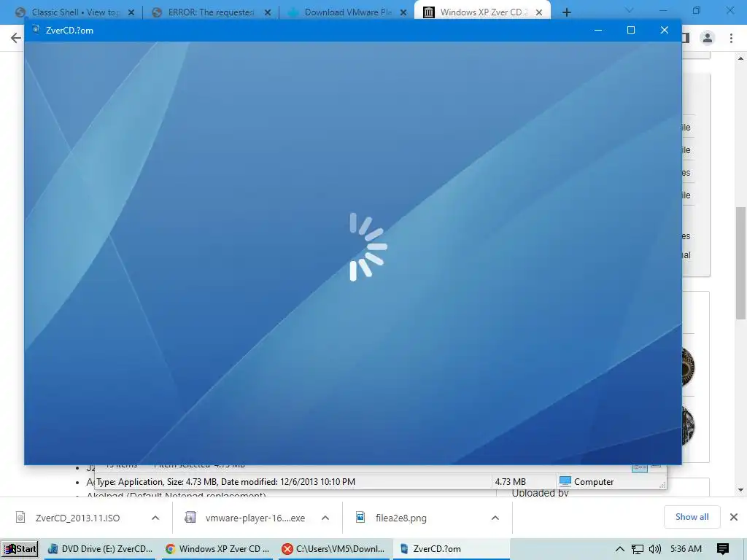Open the volume tray icon
The height and width of the screenshot is (560, 747).
pos(654,549)
